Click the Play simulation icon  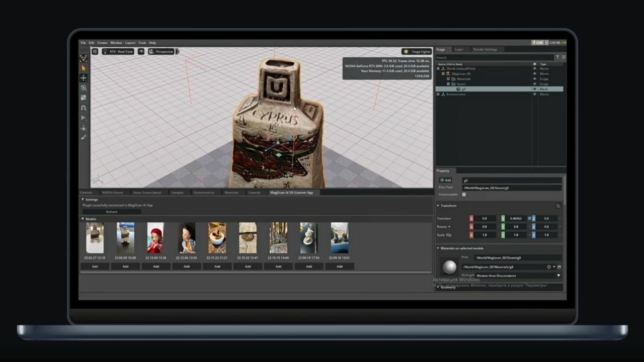pyautogui.click(x=84, y=118)
